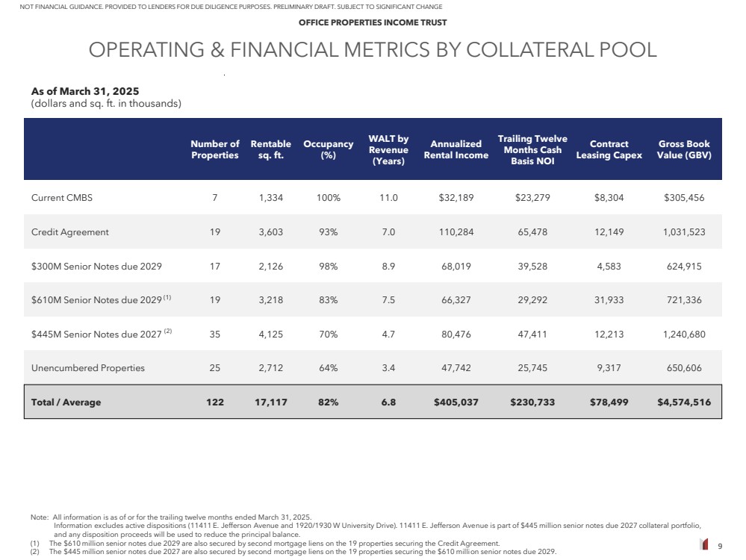746x560 pixels.
Task: Click the As of March 31, 2025 date text
Action: point(85,91)
